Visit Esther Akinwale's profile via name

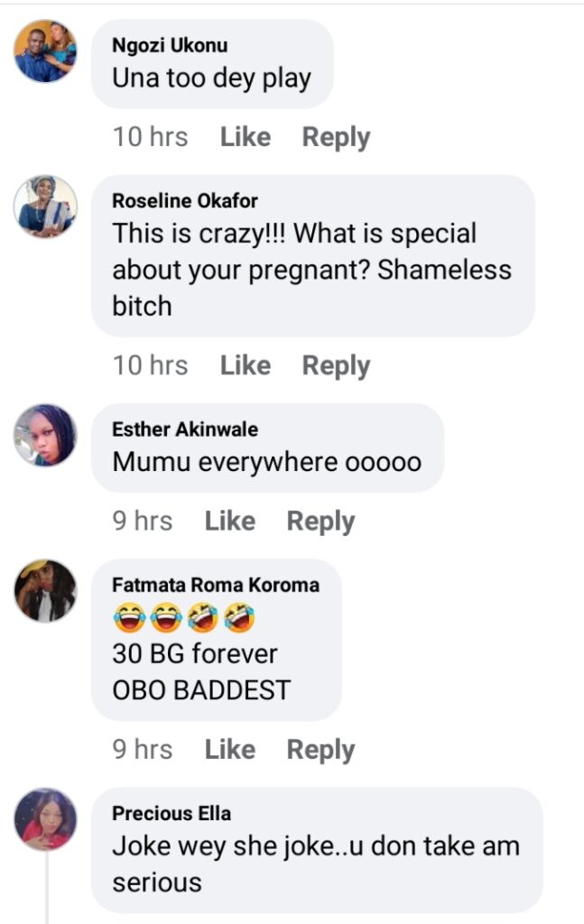[x=184, y=430]
